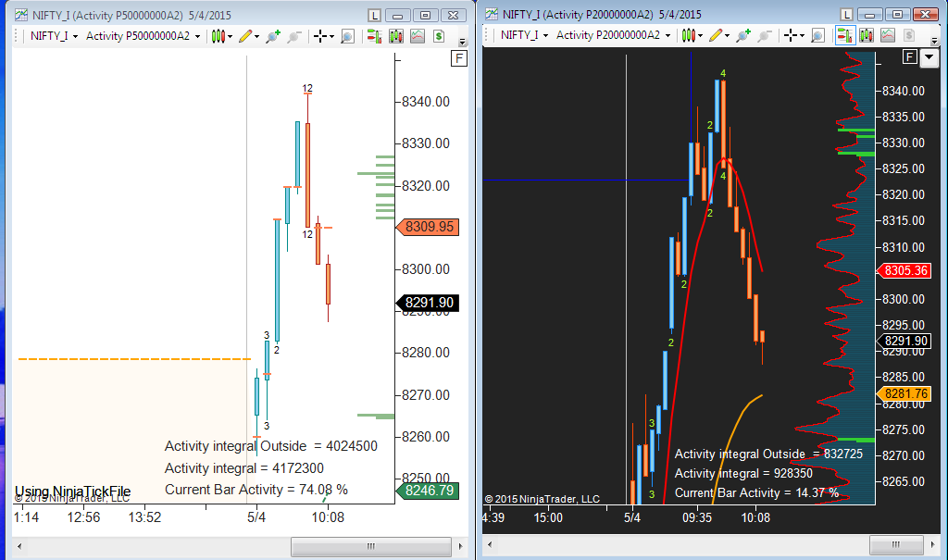Open NIFTY_I instrument dropdown in P50000000A2 window
Image resolution: width=948 pixels, height=560 pixels.
click(x=54, y=36)
